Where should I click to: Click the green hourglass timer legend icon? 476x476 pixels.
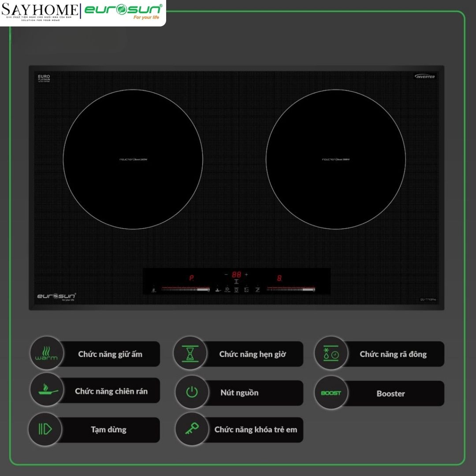[190, 353]
